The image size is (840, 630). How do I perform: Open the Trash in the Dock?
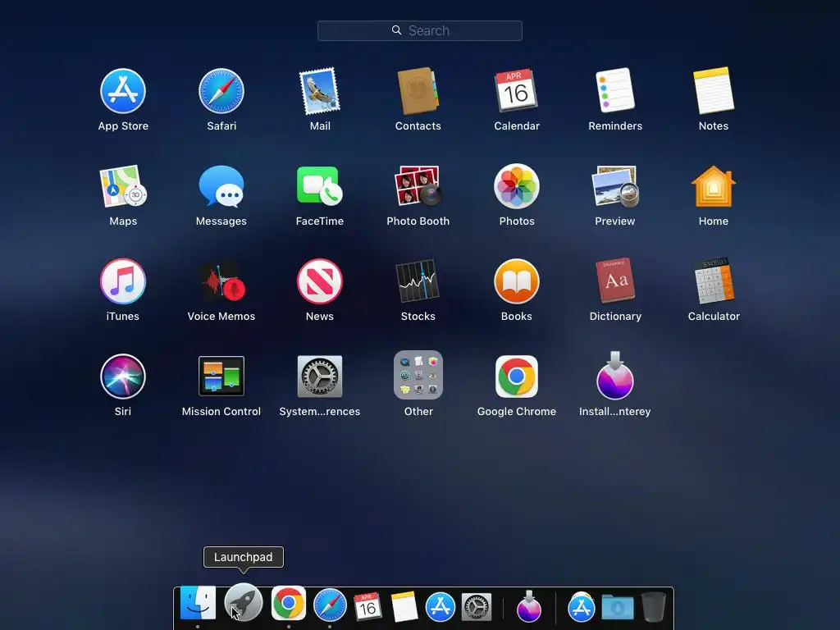pos(654,607)
